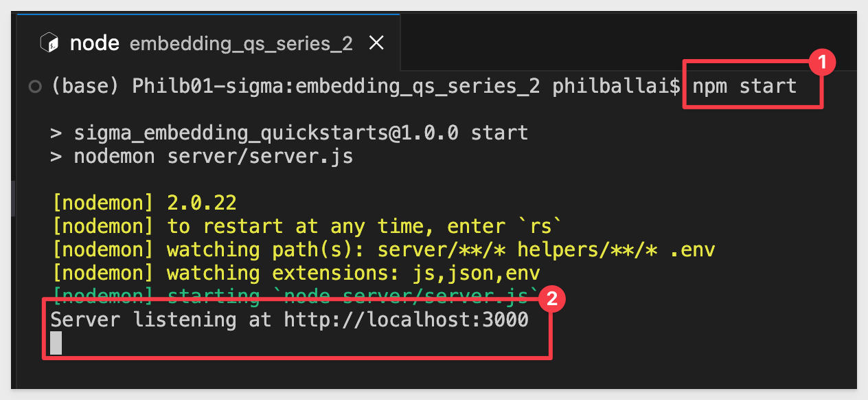This screenshot has width=868, height=400.
Task: Click the philballai$ prompt user text
Action: pos(616,87)
